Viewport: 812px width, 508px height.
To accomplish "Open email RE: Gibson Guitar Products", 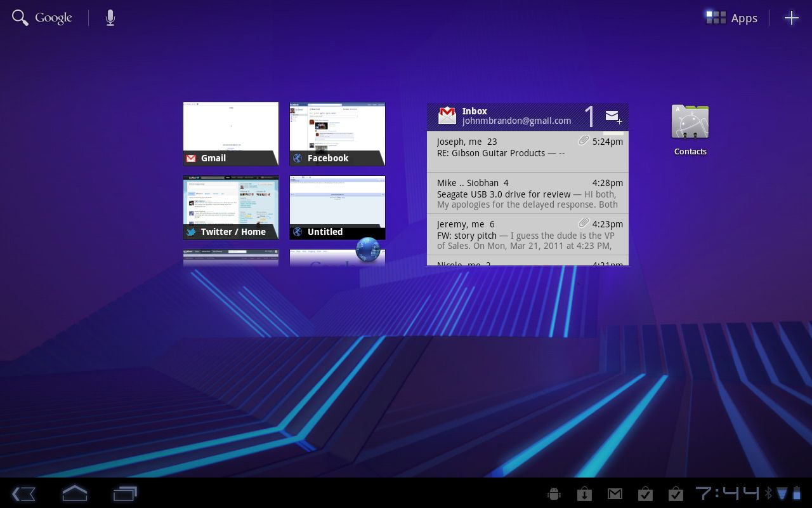I will tap(528, 152).
